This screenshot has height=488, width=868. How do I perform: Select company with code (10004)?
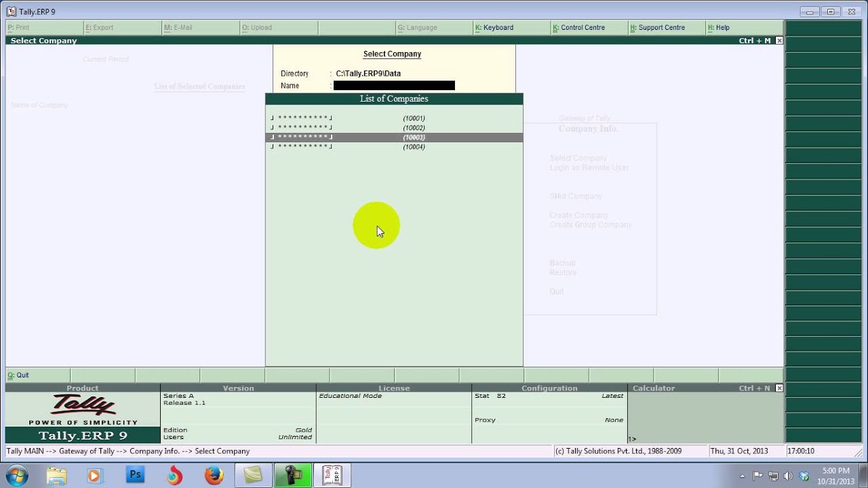(x=394, y=146)
